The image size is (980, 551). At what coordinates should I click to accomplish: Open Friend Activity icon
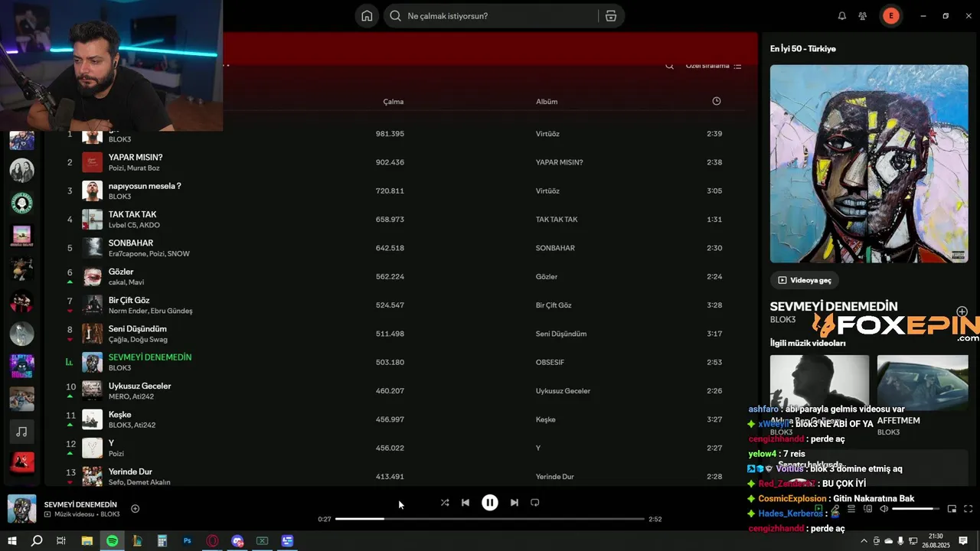(863, 16)
